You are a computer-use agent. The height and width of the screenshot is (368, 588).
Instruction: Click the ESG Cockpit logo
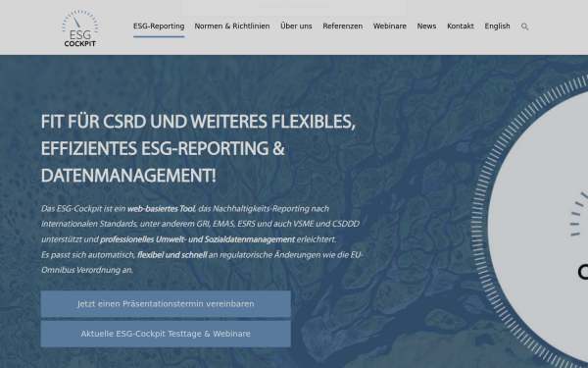point(80,28)
